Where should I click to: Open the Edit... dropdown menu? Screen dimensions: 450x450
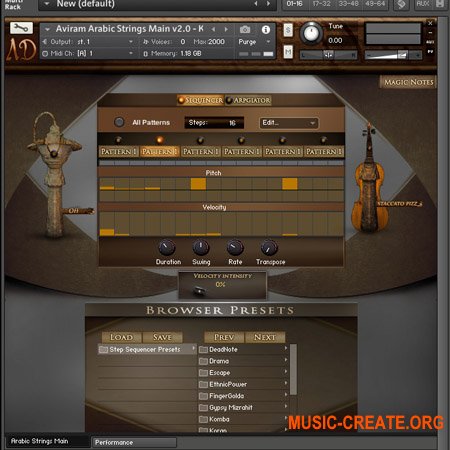coord(289,123)
